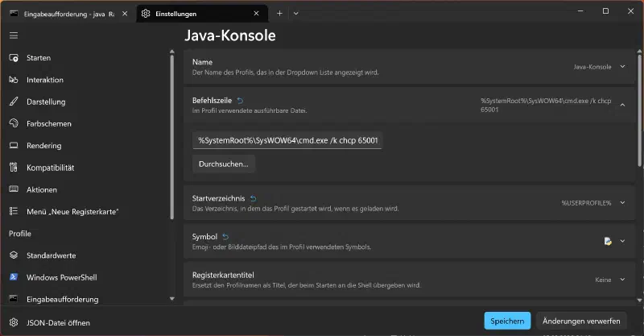
Task: Click the settings pane vertical scrollbar
Action: 639,110
